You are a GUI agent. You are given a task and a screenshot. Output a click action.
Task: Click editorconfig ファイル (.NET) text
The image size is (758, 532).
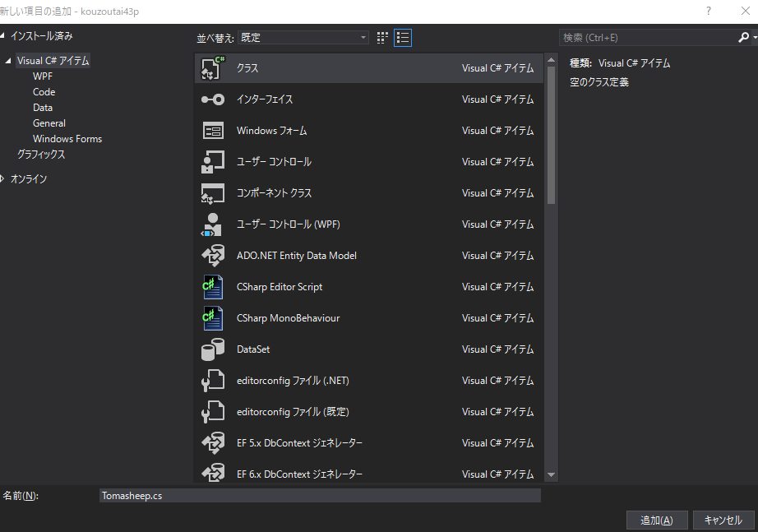[293, 381]
